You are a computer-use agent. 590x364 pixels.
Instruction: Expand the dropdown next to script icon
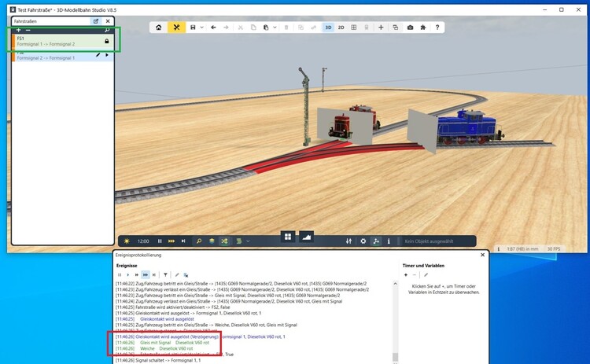248,241
